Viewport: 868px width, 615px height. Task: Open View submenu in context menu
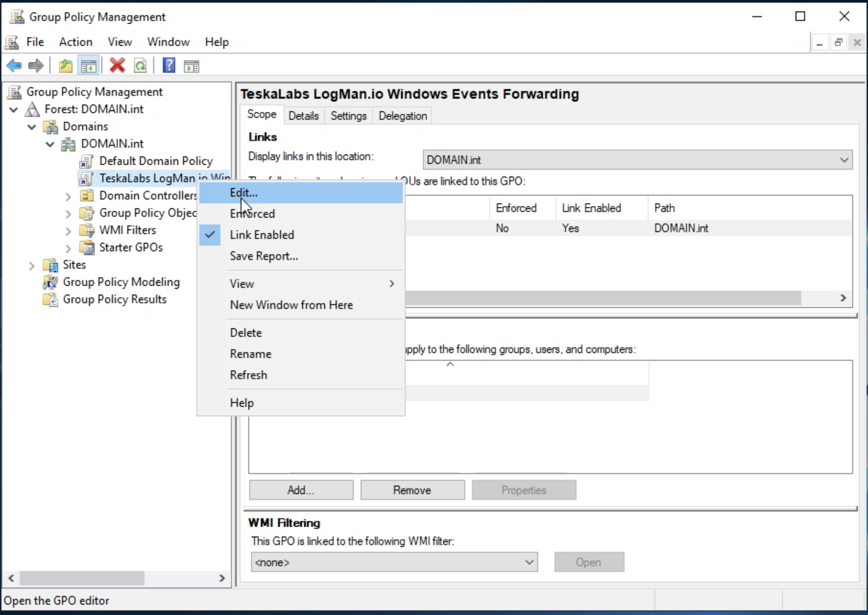point(301,284)
